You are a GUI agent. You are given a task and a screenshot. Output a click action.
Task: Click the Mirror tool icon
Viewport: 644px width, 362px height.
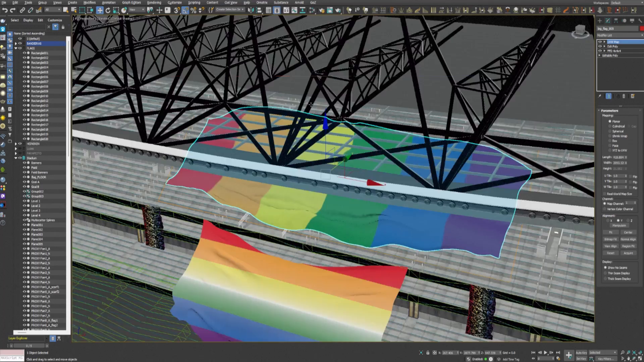(x=251, y=10)
